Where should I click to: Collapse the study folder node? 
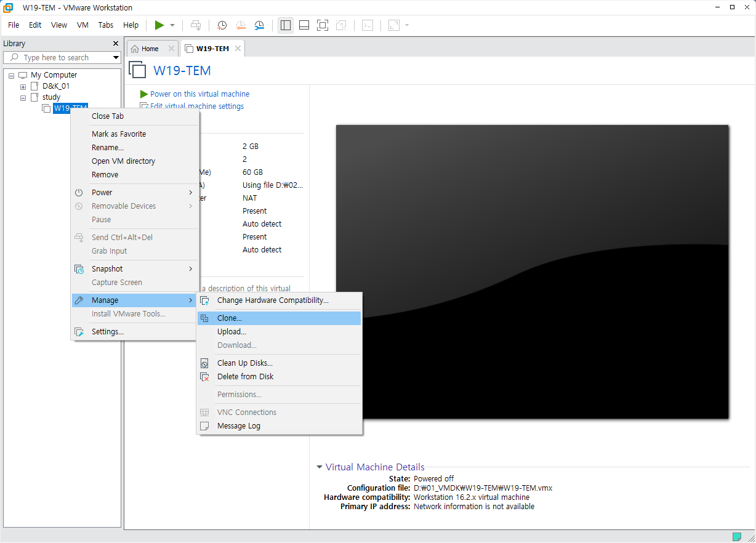pyautogui.click(x=23, y=97)
